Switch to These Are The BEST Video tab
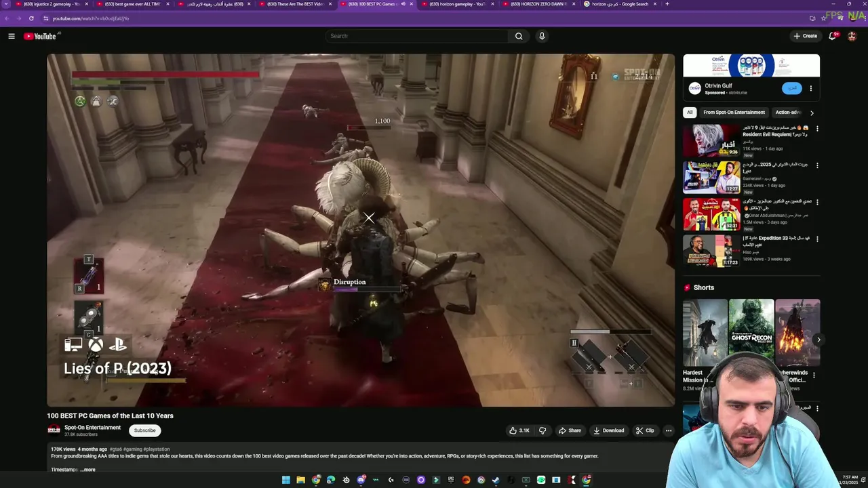Screen dimensions: 868x488 [294, 4]
